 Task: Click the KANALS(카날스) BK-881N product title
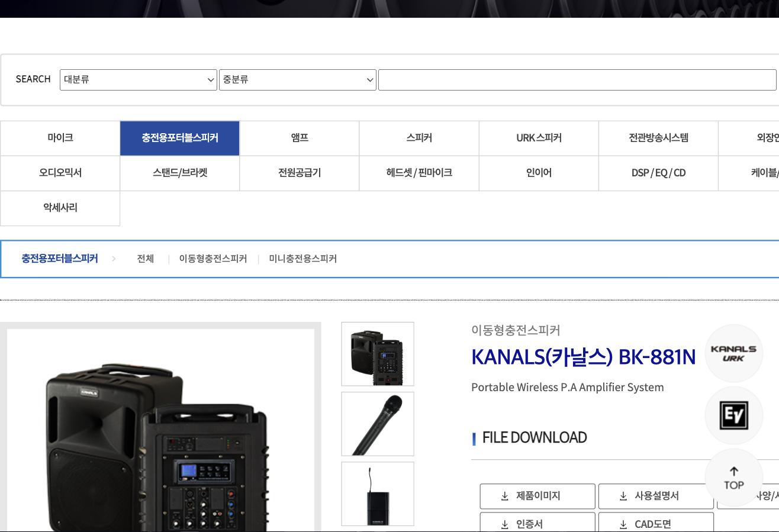[583, 357]
